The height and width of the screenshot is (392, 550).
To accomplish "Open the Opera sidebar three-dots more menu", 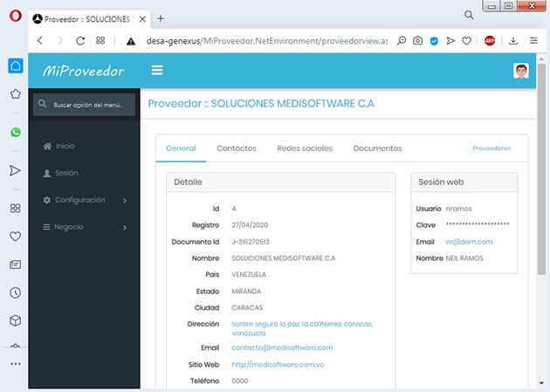I will pyautogui.click(x=15, y=363).
